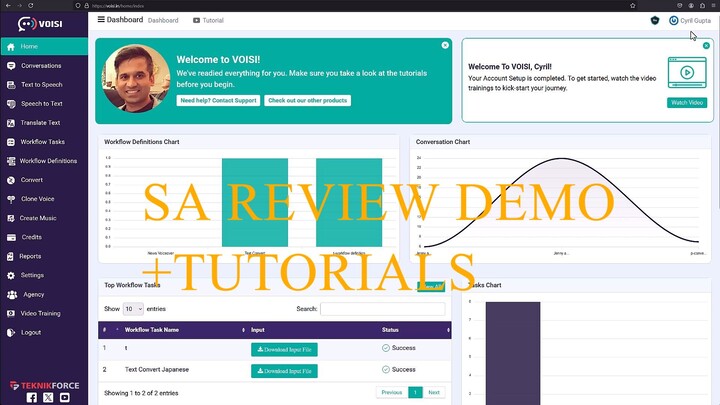
Task: Click Previous pagination button
Action: coord(392,393)
